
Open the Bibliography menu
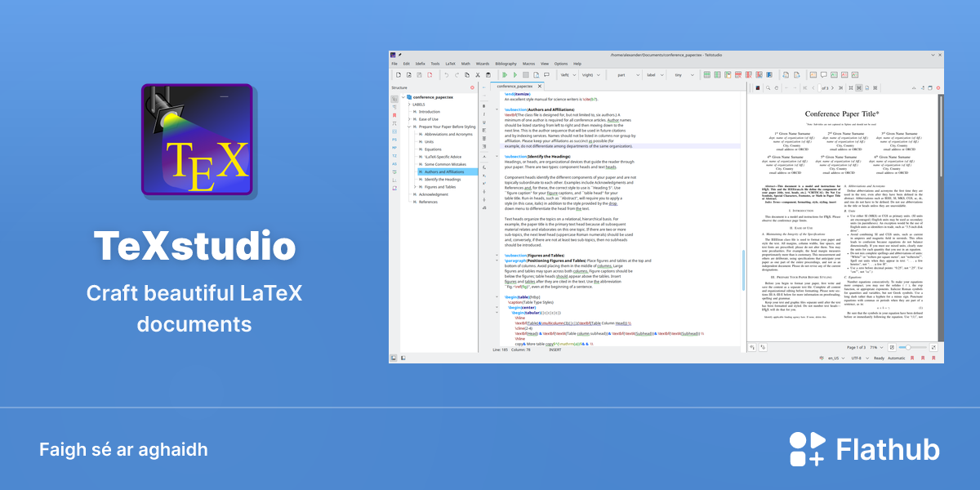[x=506, y=63]
